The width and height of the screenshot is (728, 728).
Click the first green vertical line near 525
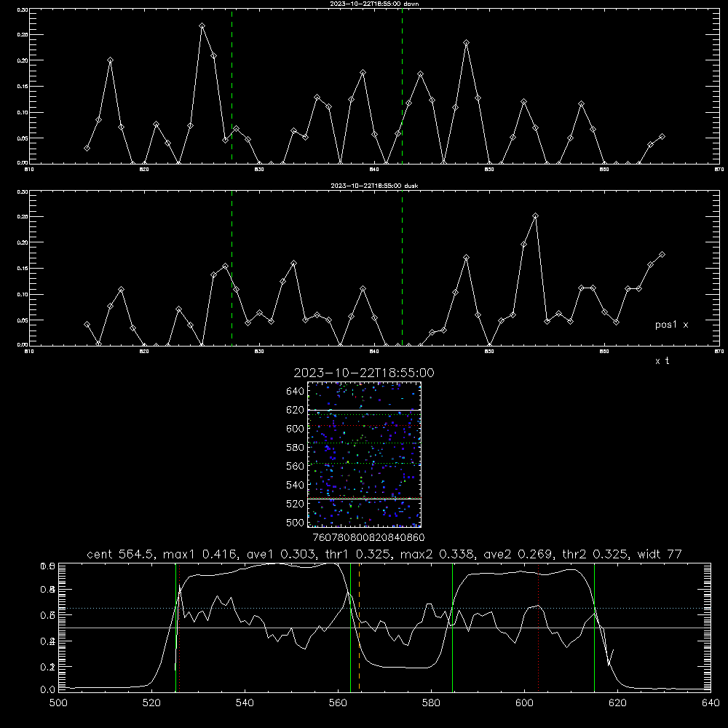(x=175, y=627)
